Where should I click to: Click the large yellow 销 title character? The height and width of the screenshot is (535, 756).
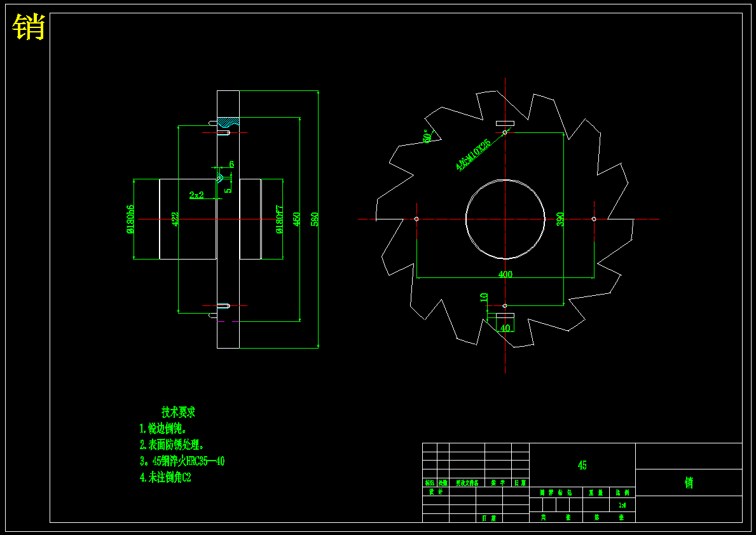point(29,27)
